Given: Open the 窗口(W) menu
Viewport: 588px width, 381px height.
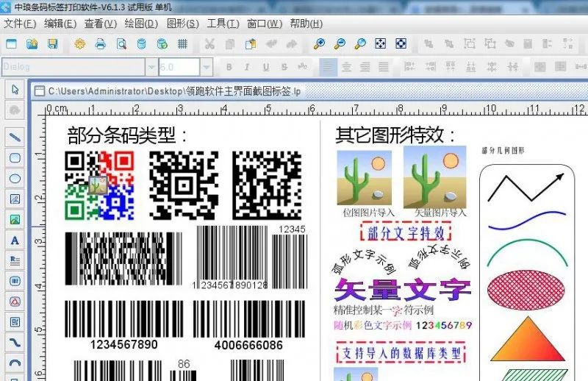Looking at the screenshot, I should pyautogui.click(x=265, y=24).
